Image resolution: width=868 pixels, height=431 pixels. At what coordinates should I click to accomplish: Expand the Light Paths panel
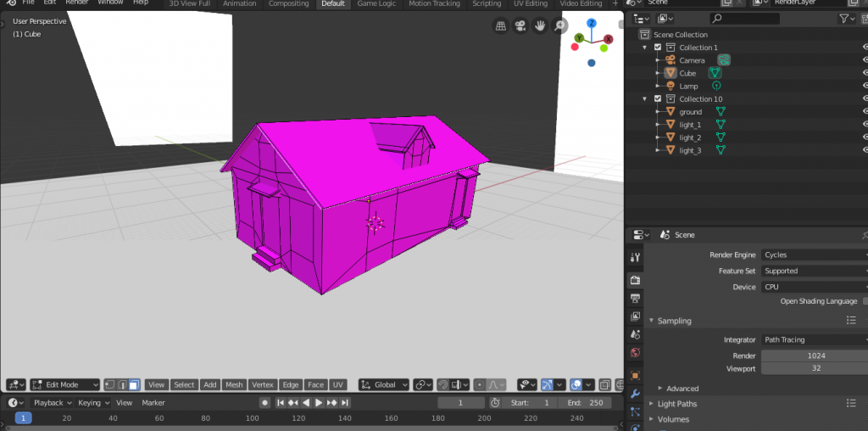click(677, 403)
